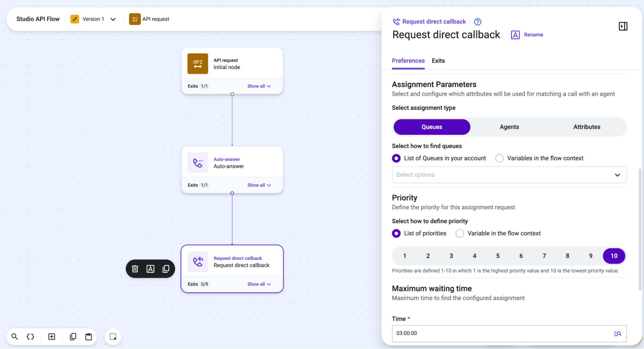Click Rename link in side panel

pos(533,35)
